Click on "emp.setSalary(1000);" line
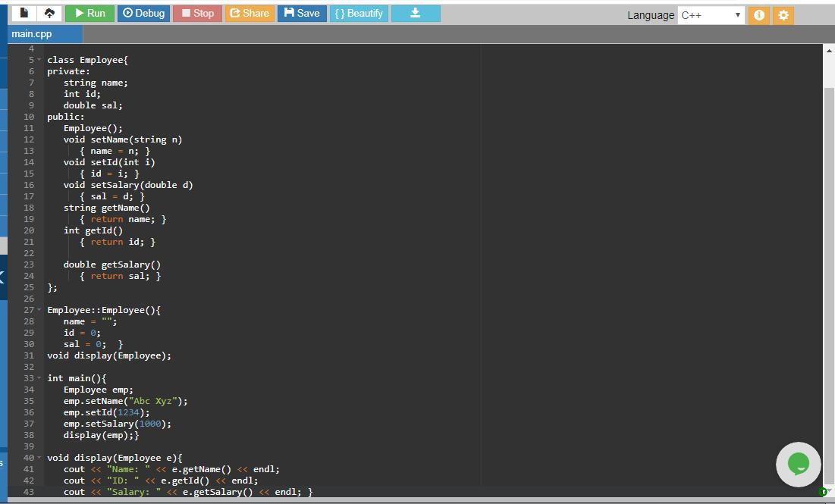 tap(117, 424)
